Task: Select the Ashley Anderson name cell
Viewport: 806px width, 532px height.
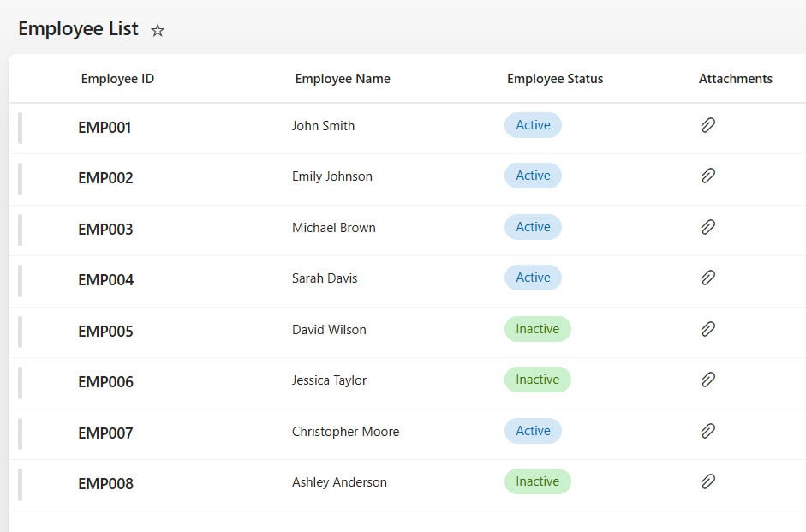Action: point(339,482)
